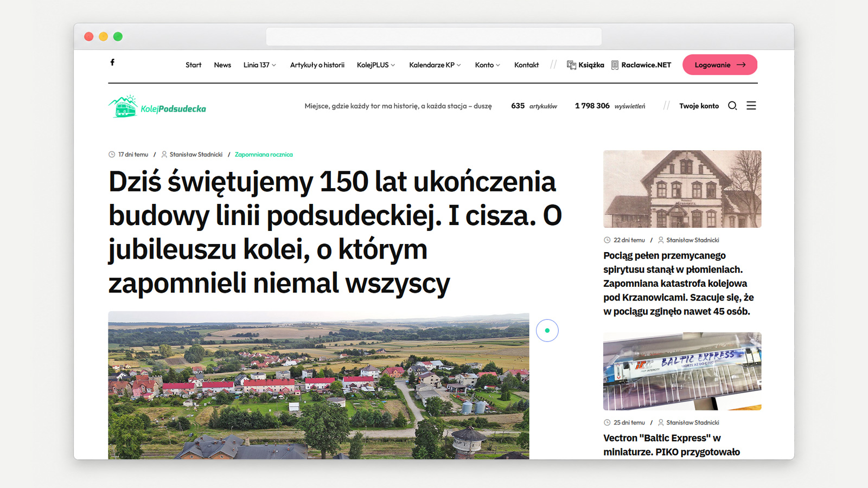Viewport: 868px width, 488px height.
Task: Click the Książka book icon
Action: [x=571, y=65]
